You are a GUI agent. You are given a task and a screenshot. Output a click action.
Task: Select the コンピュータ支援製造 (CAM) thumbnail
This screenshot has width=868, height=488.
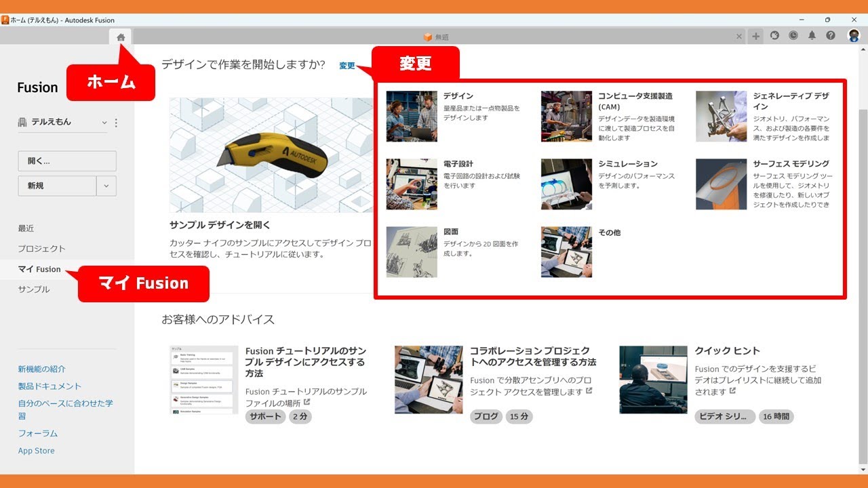coord(566,116)
